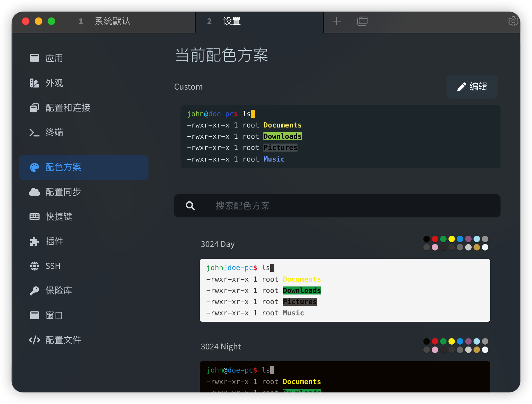Click the magnifier icon in search box
The image size is (532, 404).
[190, 206]
